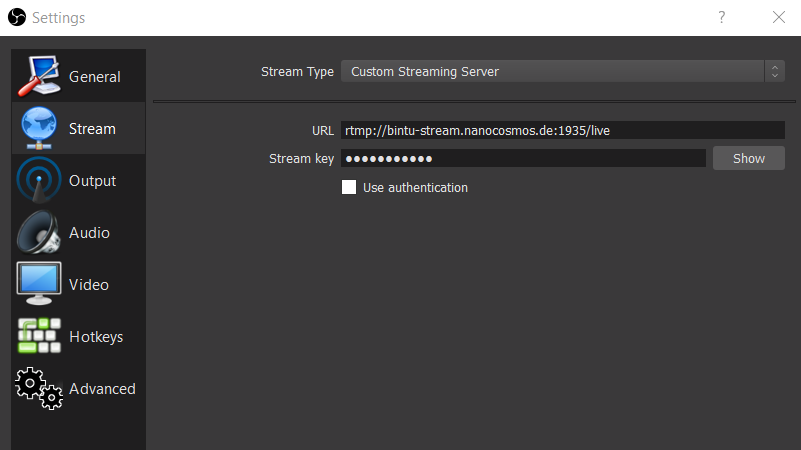Select the Advanced settings label
Viewport: 801px width, 450px height.
pos(102,389)
